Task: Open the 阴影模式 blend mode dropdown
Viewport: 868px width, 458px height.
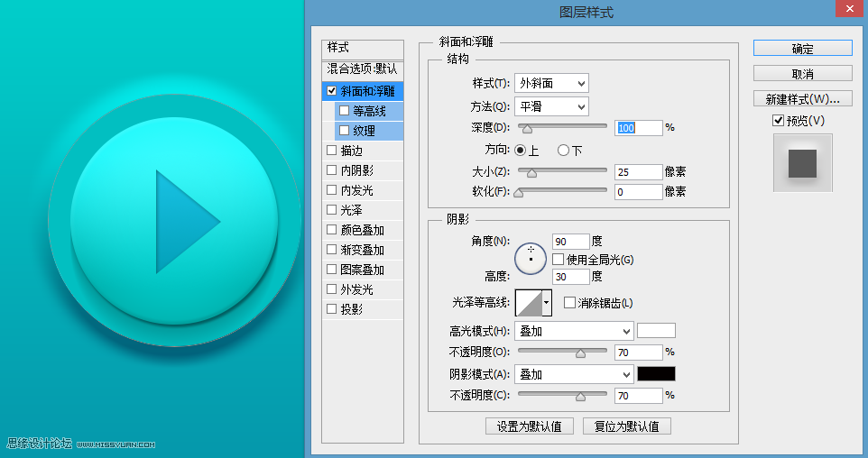Action: pos(574,374)
